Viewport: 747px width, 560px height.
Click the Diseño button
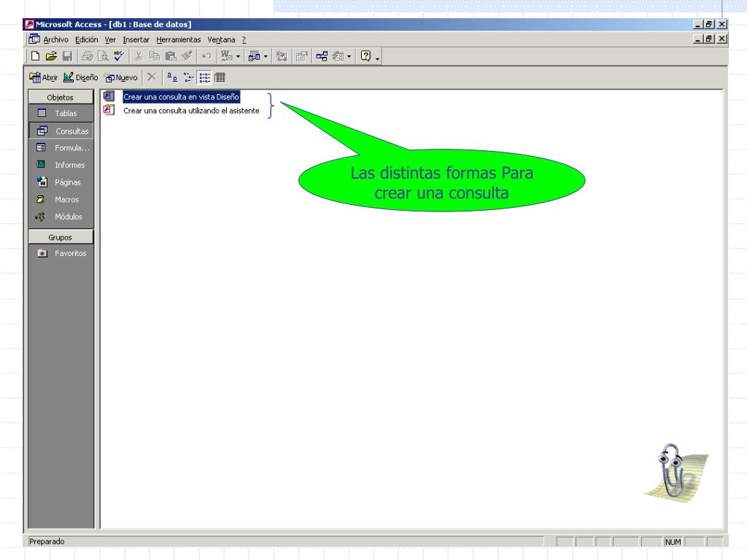point(80,77)
